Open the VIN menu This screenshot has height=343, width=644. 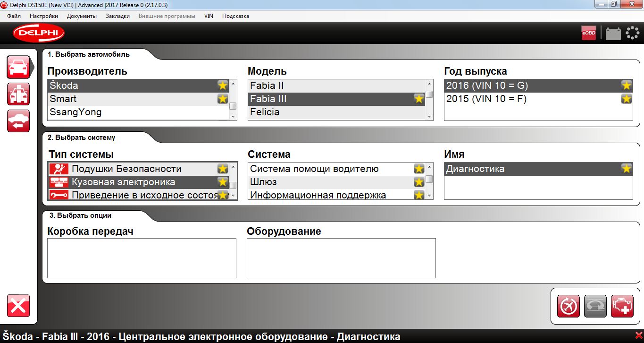coord(209,16)
